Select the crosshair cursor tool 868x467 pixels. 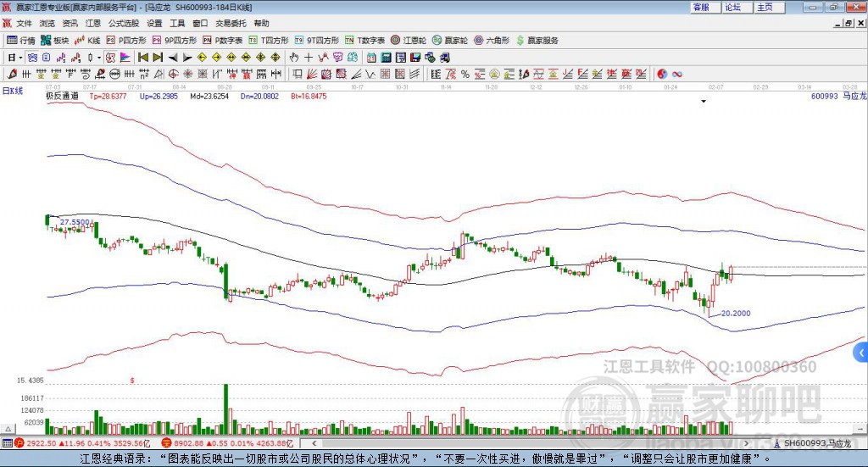point(309,58)
